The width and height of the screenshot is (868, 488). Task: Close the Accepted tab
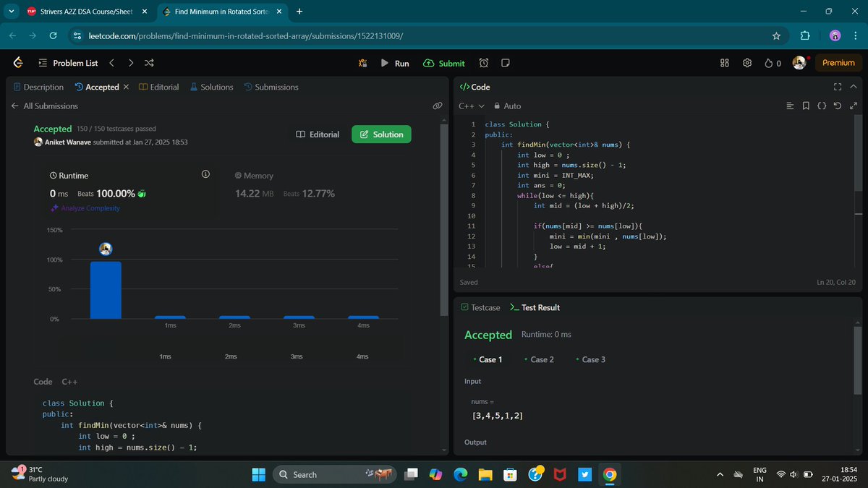126,87
